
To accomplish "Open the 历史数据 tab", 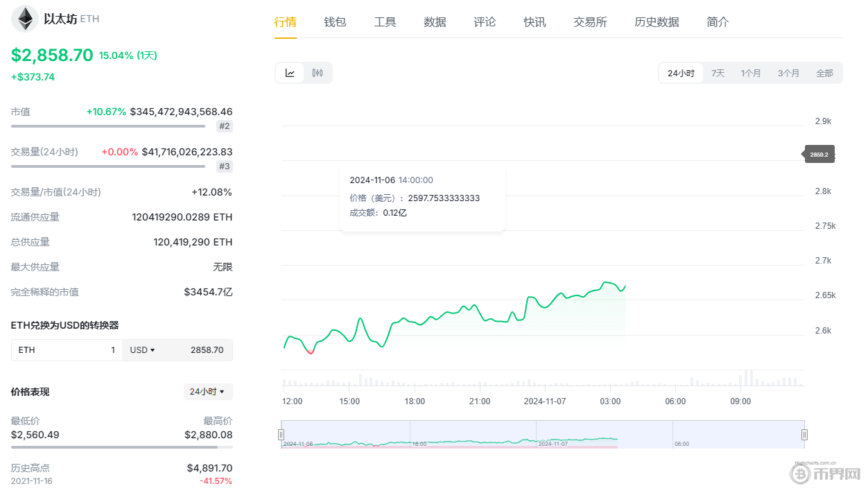I will [x=656, y=21].
